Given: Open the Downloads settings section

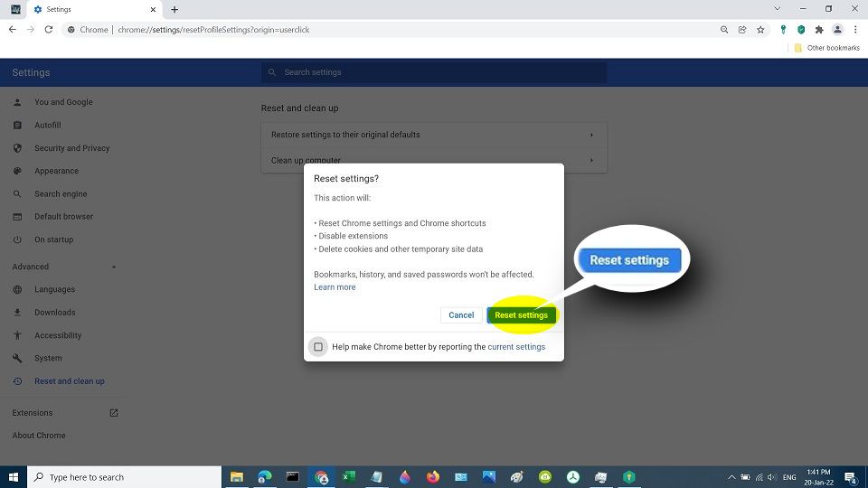Looking at the screenshot, I should 55,313.
